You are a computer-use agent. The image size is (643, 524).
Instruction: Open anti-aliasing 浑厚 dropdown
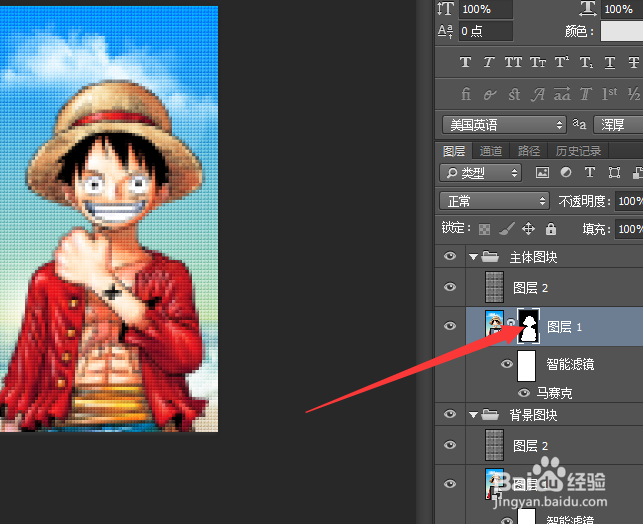point(618,125)
